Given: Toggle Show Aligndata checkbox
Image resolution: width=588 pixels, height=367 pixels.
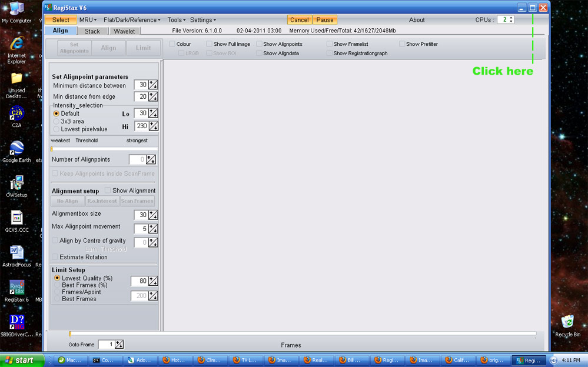Looking at the screenshot, I should coord(259,54).
